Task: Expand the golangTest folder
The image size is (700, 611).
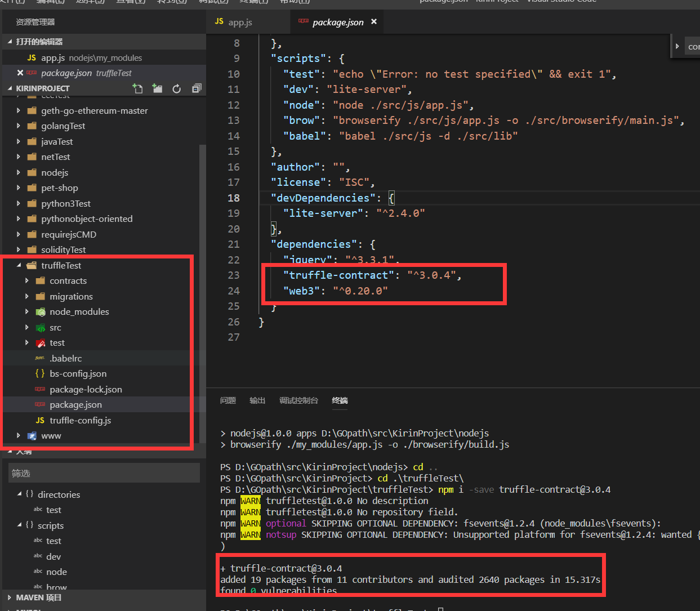Action: [x=19, y=126]
